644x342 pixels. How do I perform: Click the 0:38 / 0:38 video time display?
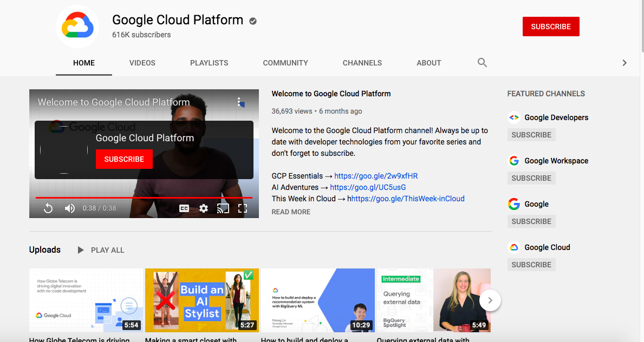(100, 208)
